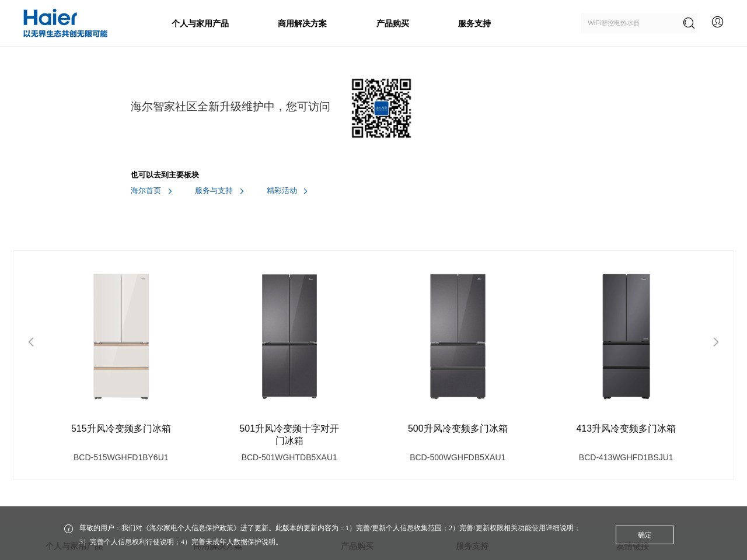Screen dimensions: 747x560
Task: Click the search magnifier icon
Action: 689,23
